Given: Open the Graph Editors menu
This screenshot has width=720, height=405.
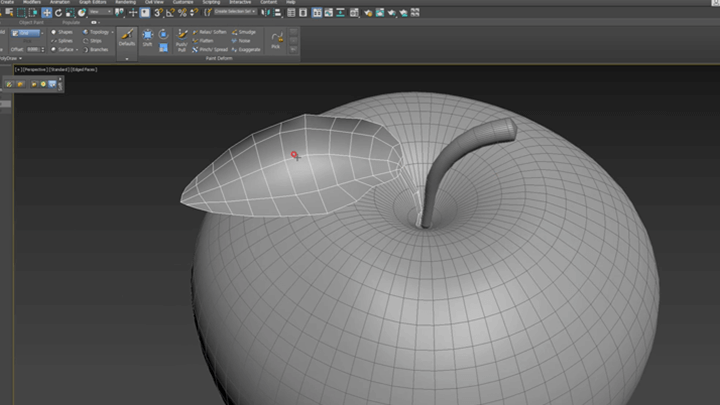Looking at the screenshot, I should [93, 2].
